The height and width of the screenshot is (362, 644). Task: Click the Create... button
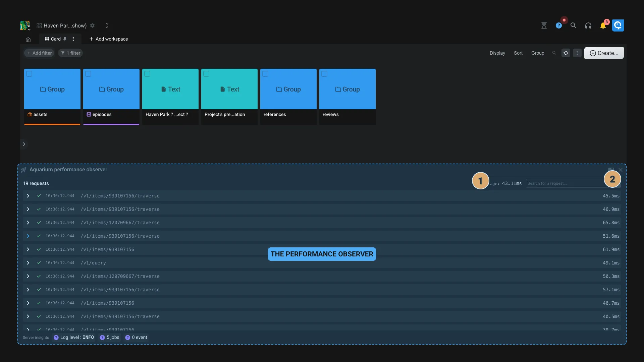click(x=604, y=53)
